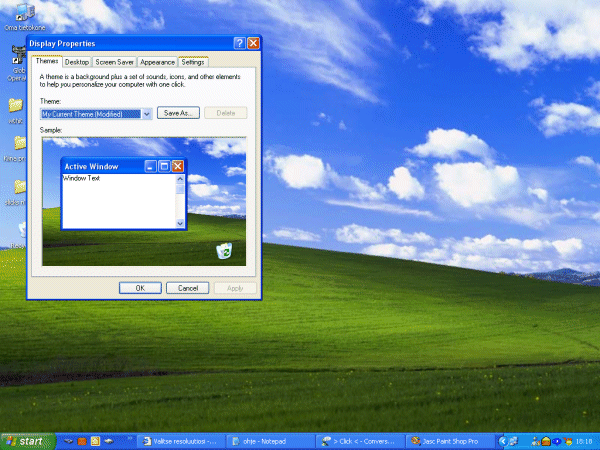The image size is (600, 450).
Task: Click the Cancel button
Action: click(188, 288)
